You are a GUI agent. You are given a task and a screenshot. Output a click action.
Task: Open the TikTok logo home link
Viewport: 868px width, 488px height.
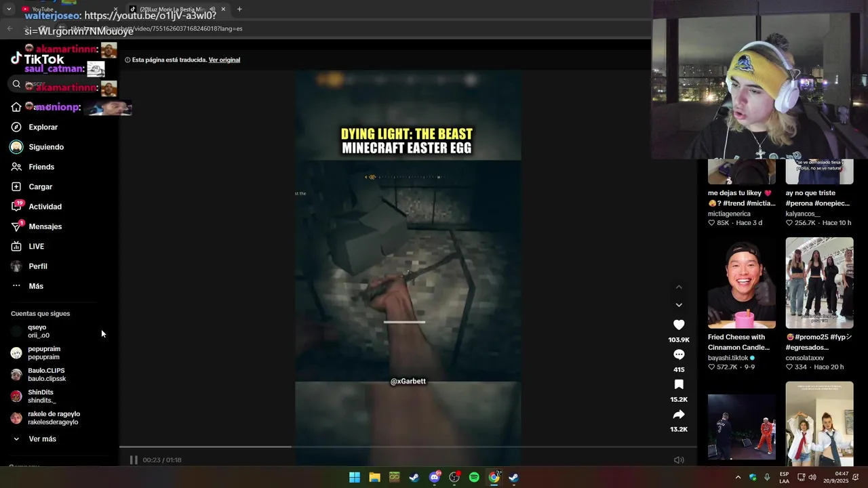37,59
